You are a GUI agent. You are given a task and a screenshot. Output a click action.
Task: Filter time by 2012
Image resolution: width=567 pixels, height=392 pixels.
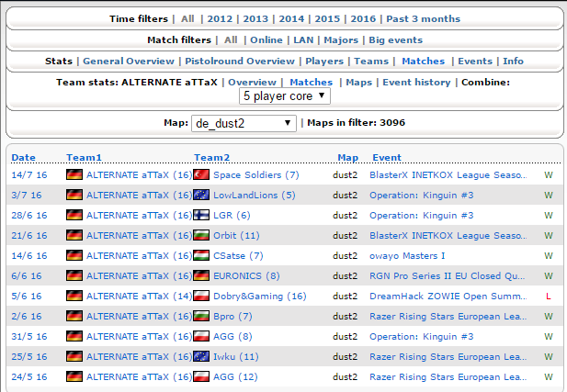(220, 18)
